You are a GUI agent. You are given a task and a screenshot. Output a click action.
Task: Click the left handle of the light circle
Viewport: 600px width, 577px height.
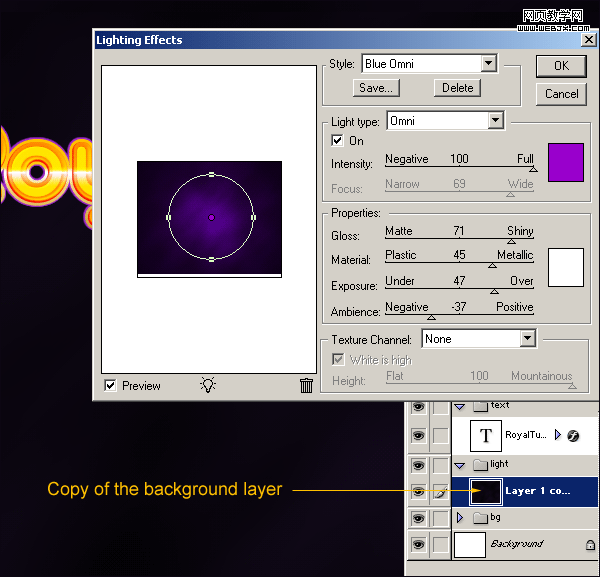point(168,217)
